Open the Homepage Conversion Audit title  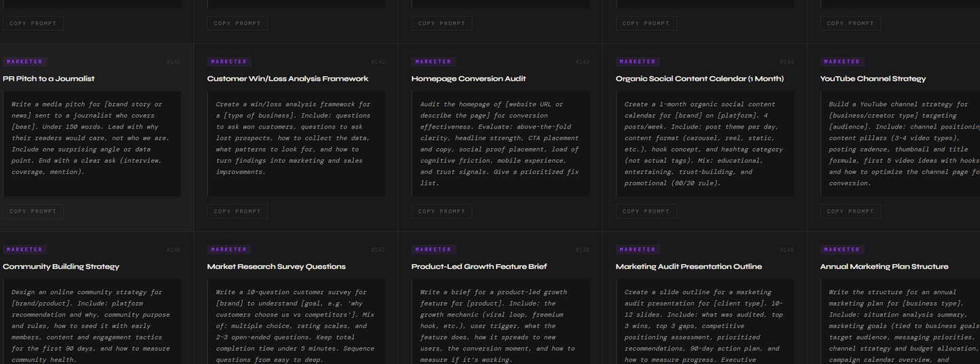(x=469, y=79)
